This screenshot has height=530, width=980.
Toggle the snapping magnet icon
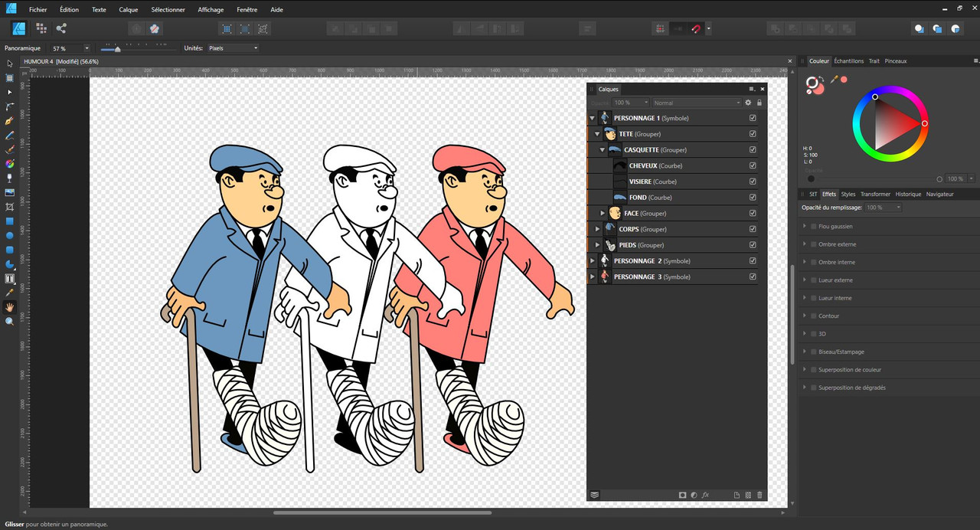696,29
